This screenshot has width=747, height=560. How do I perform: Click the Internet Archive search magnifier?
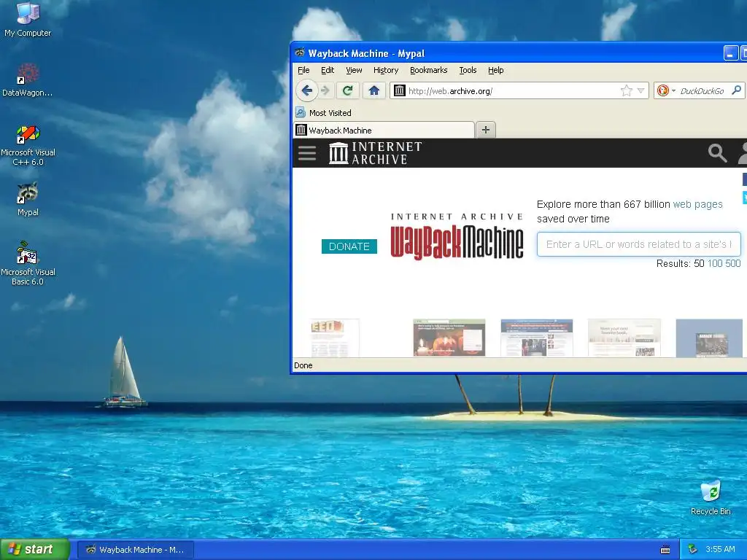point(718,153)
